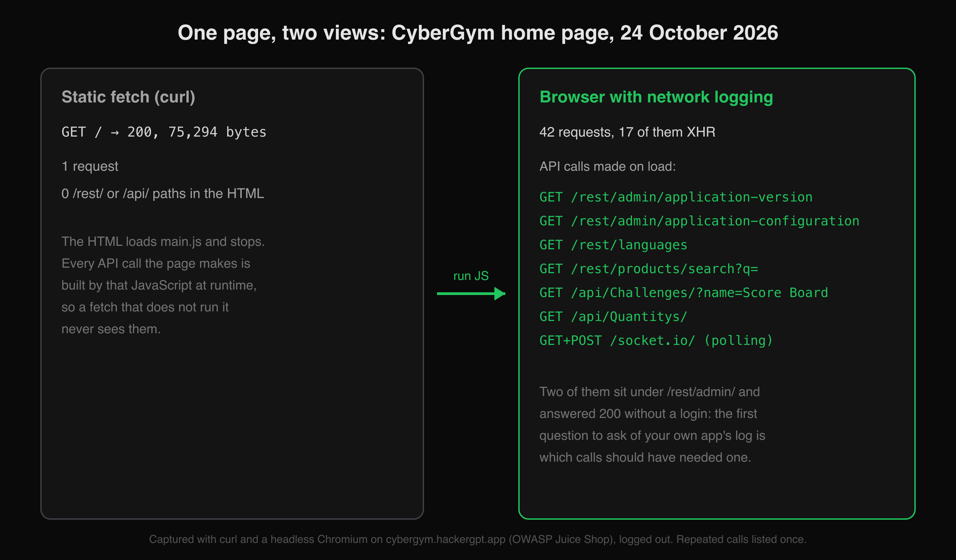Click 'GET / → 200, 75,294 bytes' line
This screenshot has width=956, height=560.
pos(164,132)
